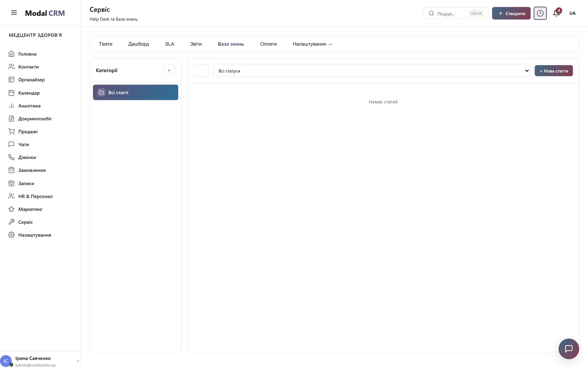Screen dimensions: 588x368
Task: Click the Записи calendar icon
Action: (x=11, y=183)
